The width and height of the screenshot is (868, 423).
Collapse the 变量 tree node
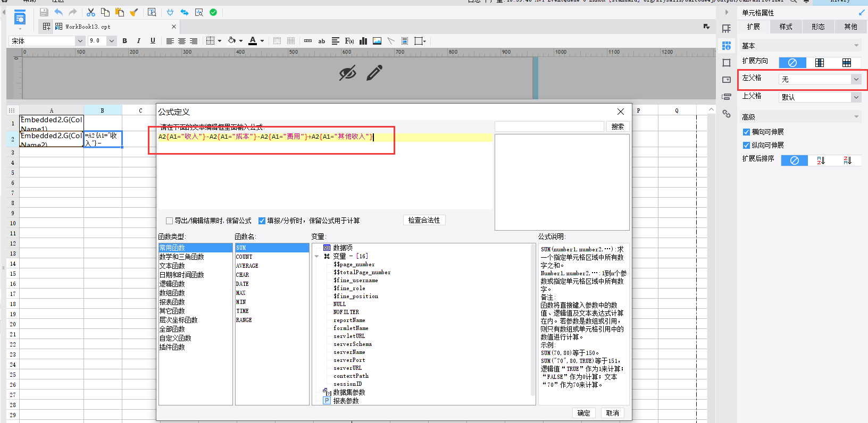[x=317, y=256]
